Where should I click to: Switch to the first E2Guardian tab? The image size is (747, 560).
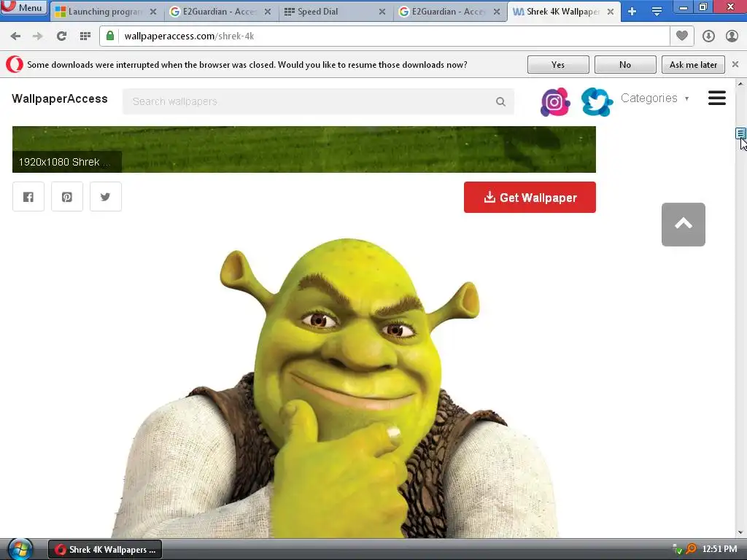click(x=220, y=12)
